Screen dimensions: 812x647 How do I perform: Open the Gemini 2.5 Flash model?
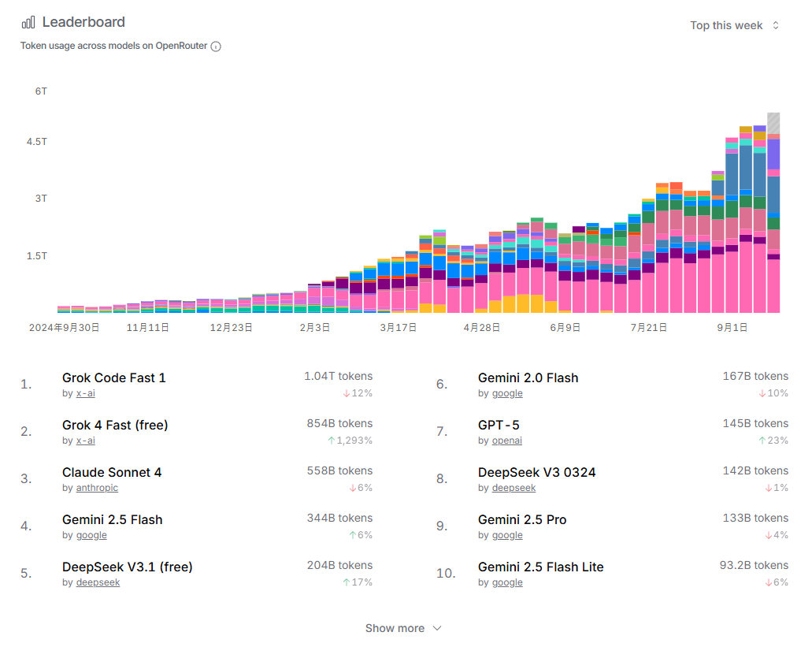pos(113,519)
